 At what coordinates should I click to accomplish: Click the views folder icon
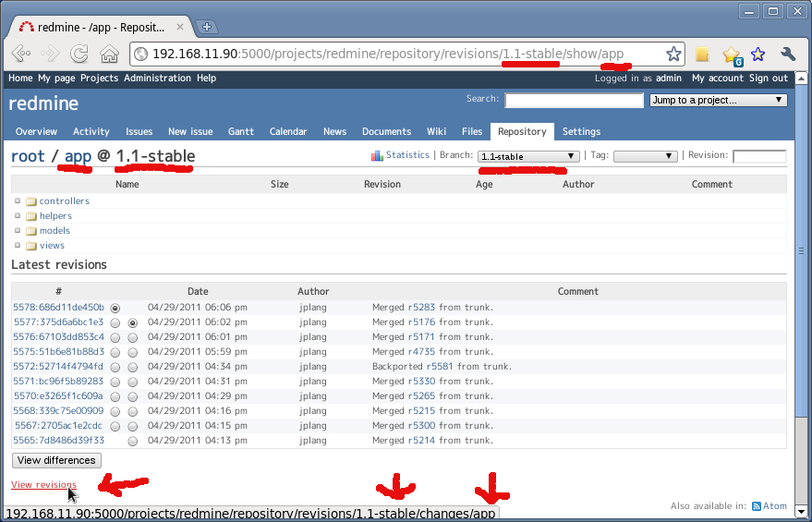(x=31, y=246)
